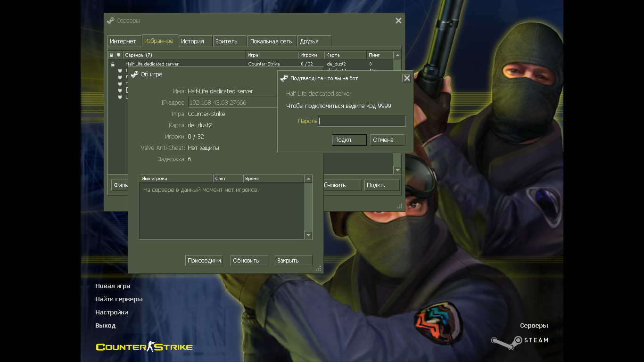Close the bot confirmation dialog
Screen dimensions: 644x362
[406, 78]
